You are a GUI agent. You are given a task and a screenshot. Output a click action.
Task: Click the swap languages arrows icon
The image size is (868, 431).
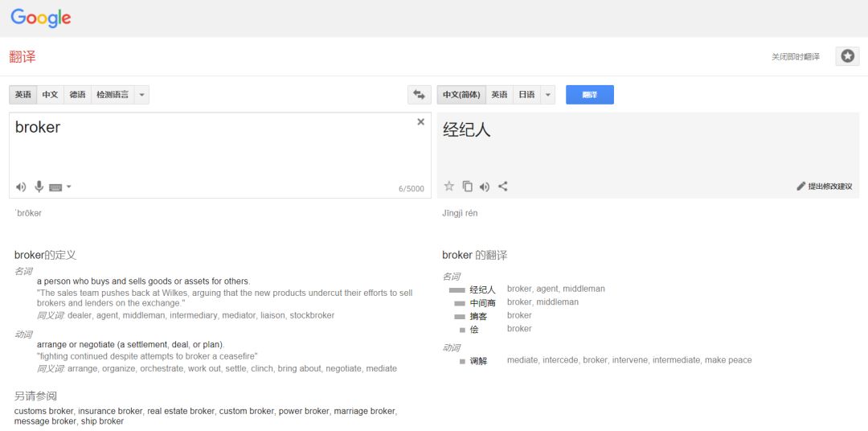[x=419, y=95]
